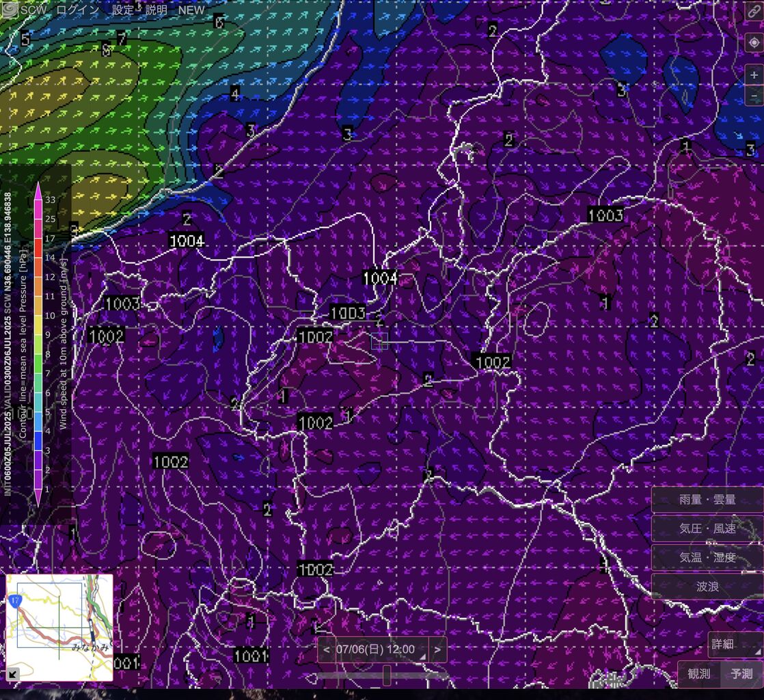Click the locate current position icon
The height and width of the screenshot is (700, 764).
[x=754, y=43]
